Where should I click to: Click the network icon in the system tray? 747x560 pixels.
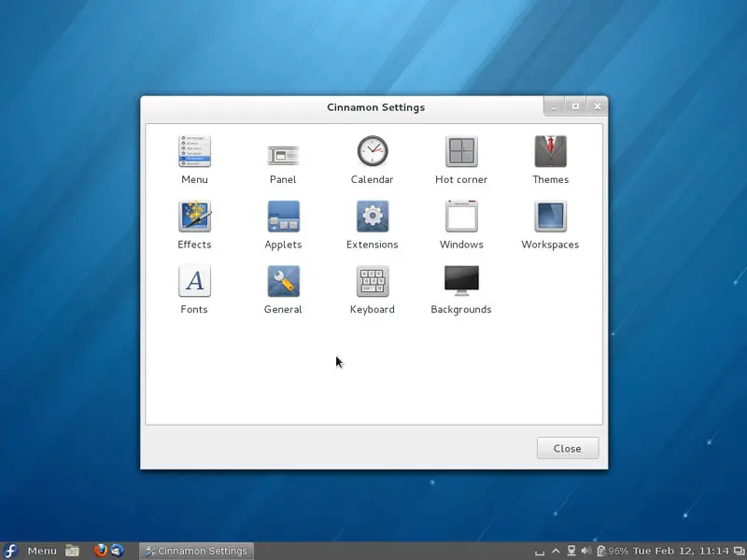(x=571, y=551)
